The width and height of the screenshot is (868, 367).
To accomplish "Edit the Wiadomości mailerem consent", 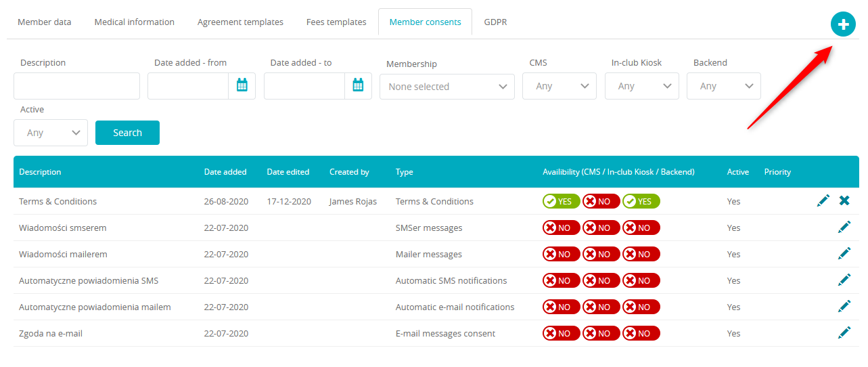I will click(x=844, y=254).
